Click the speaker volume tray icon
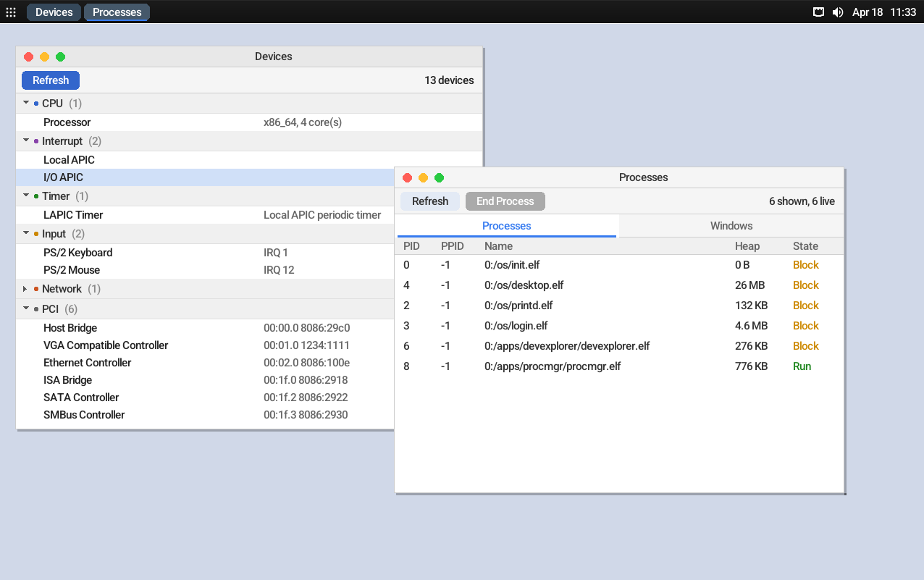 coord(838,12)
